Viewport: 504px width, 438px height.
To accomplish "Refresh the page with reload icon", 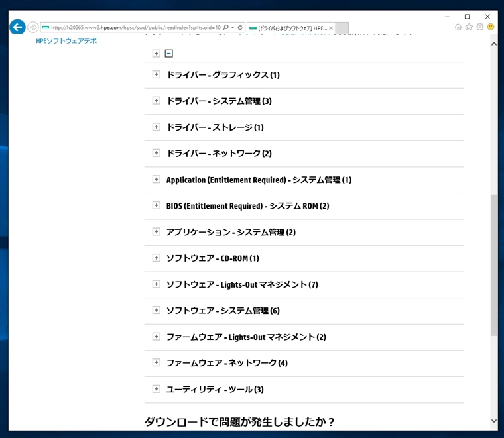I will [240, 27].
